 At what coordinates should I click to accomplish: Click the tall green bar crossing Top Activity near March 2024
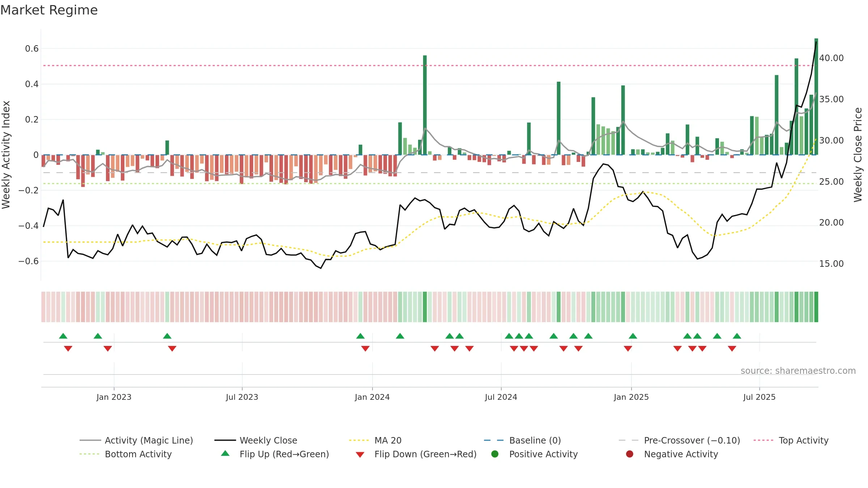(425, 105)
